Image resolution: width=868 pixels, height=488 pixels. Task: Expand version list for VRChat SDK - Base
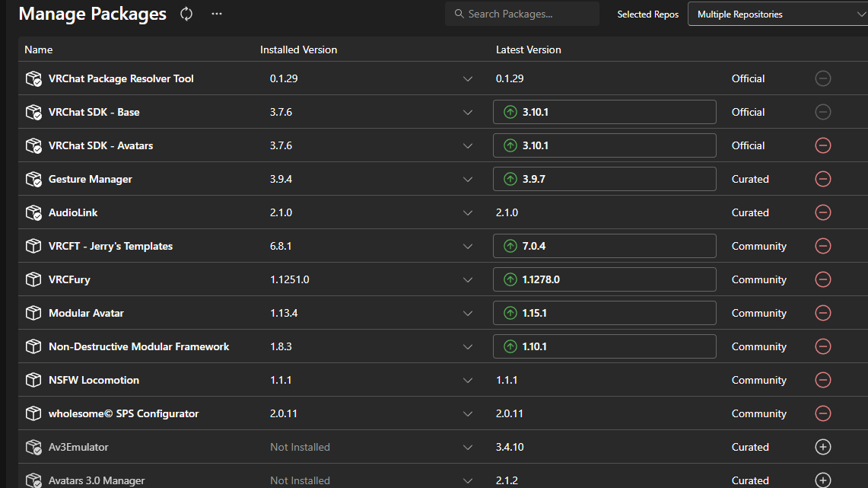pyautogui.click(x=468, y=113)
